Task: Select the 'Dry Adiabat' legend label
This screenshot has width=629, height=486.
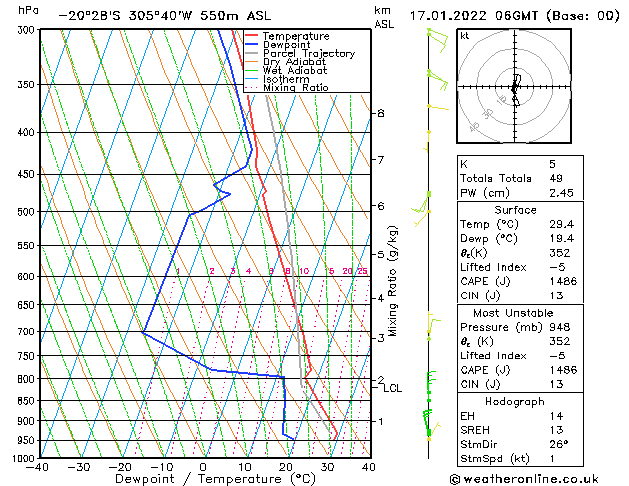Action: coord(294,62)
